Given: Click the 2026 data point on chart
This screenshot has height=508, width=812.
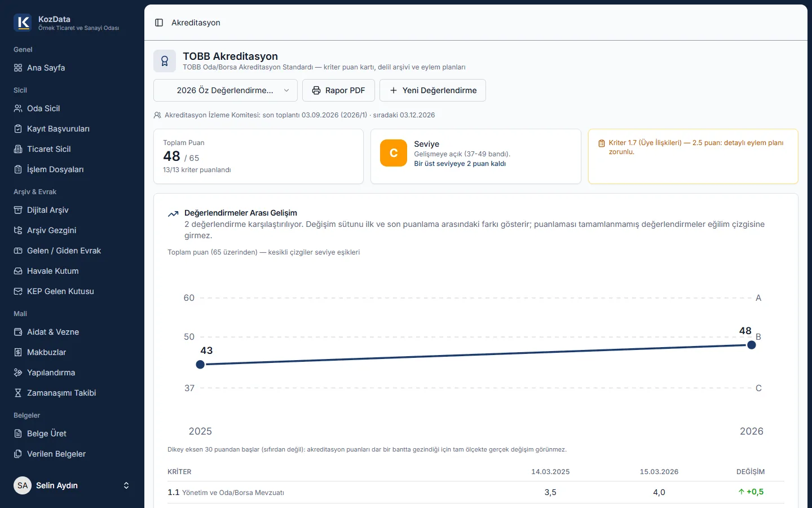Looking at the screenshot, I should (751, 345).
